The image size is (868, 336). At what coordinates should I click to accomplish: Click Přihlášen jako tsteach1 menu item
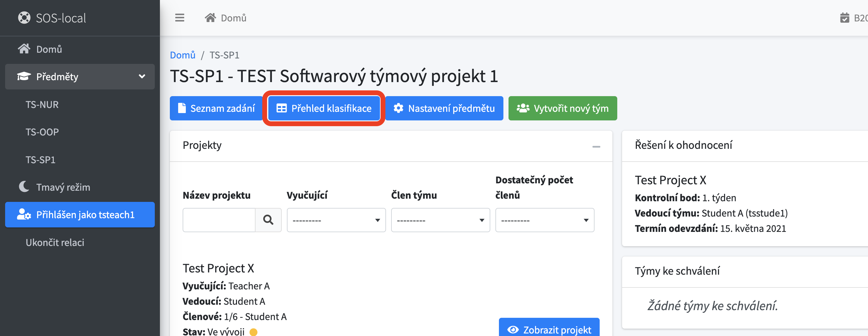(x=80, y=215)
